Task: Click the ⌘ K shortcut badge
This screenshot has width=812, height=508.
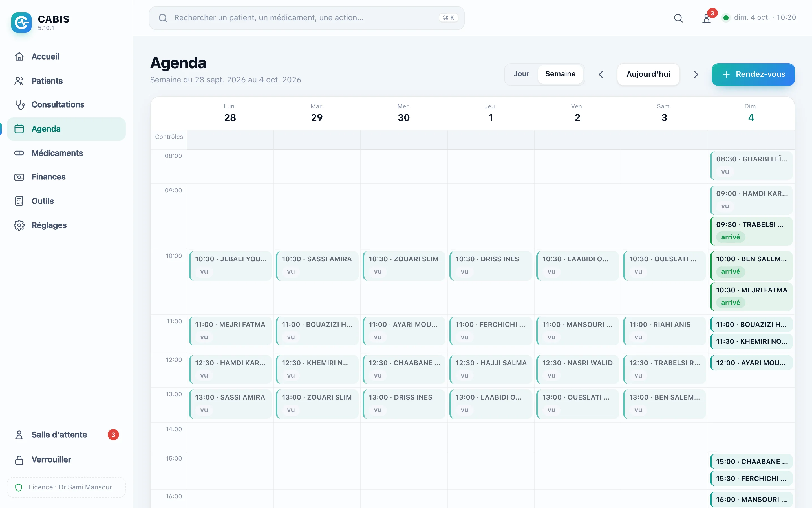Action: (448, 18)
